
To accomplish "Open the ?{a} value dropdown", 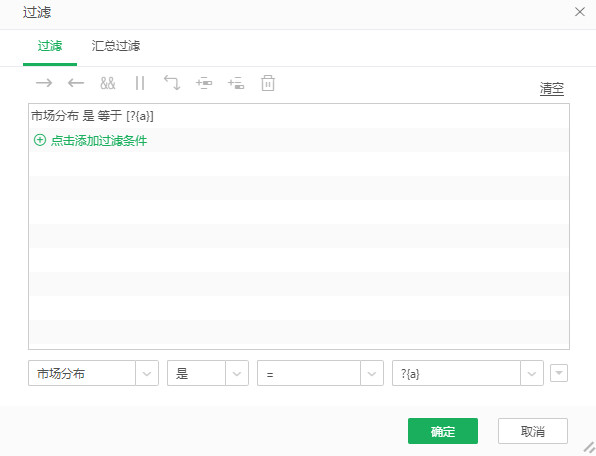I will 532,373.
